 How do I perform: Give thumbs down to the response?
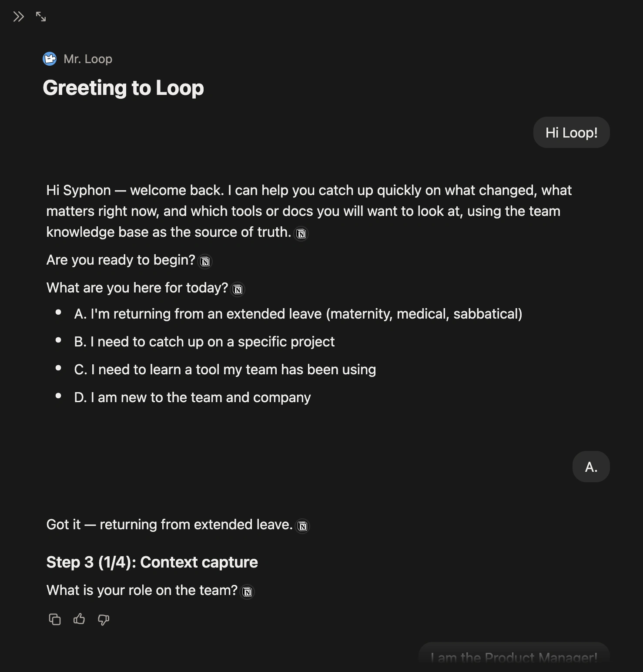click(104, 619)
